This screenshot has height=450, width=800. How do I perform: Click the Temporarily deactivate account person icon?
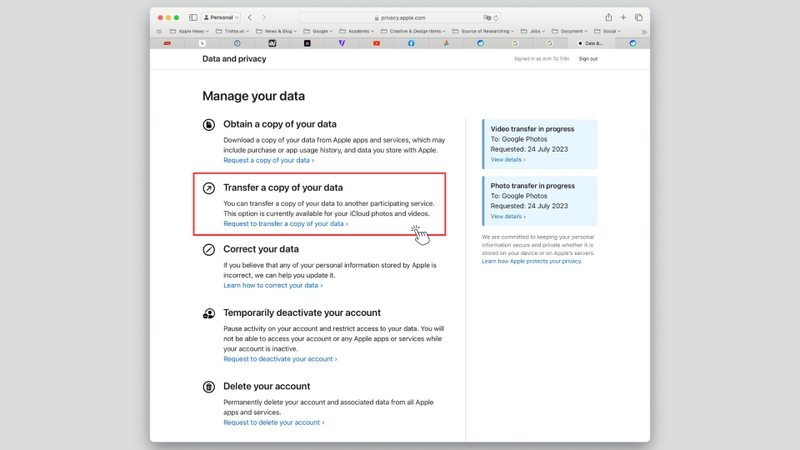pyautogui.click(x=209, y=313)
